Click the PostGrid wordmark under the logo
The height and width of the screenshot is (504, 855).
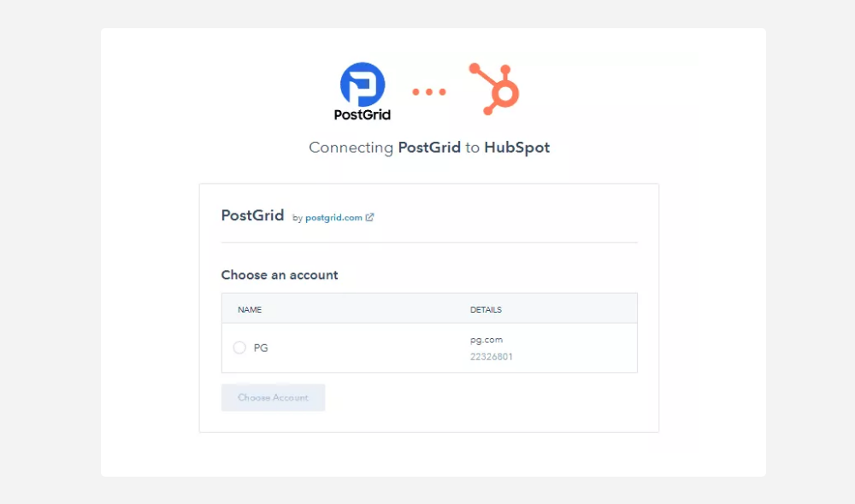(x=363, y=114)
